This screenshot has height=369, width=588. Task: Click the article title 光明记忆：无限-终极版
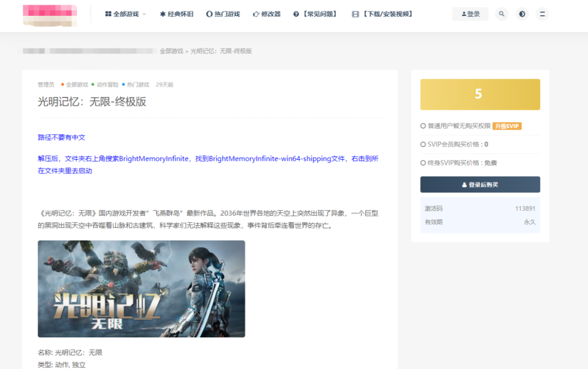click(x=92, y=102)
